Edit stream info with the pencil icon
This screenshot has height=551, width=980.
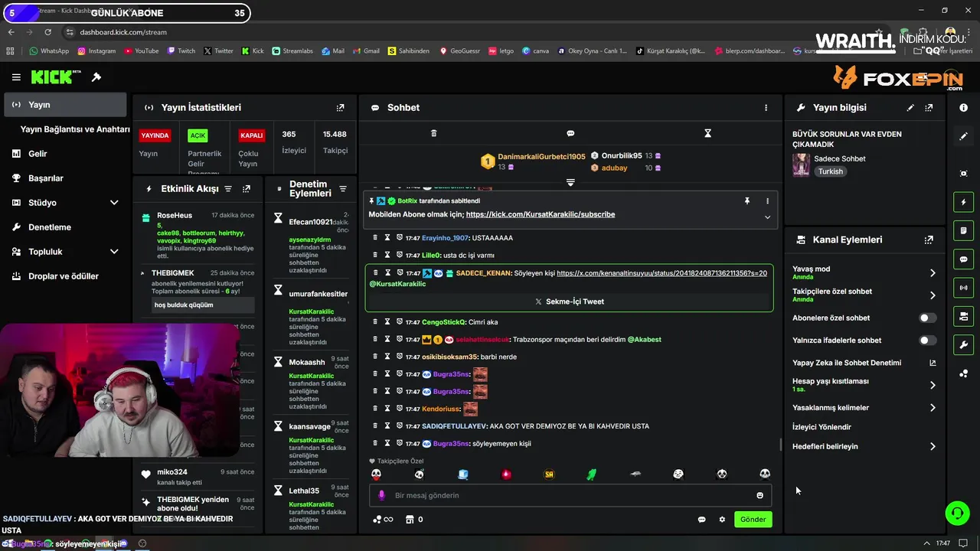tap(910, 108)
